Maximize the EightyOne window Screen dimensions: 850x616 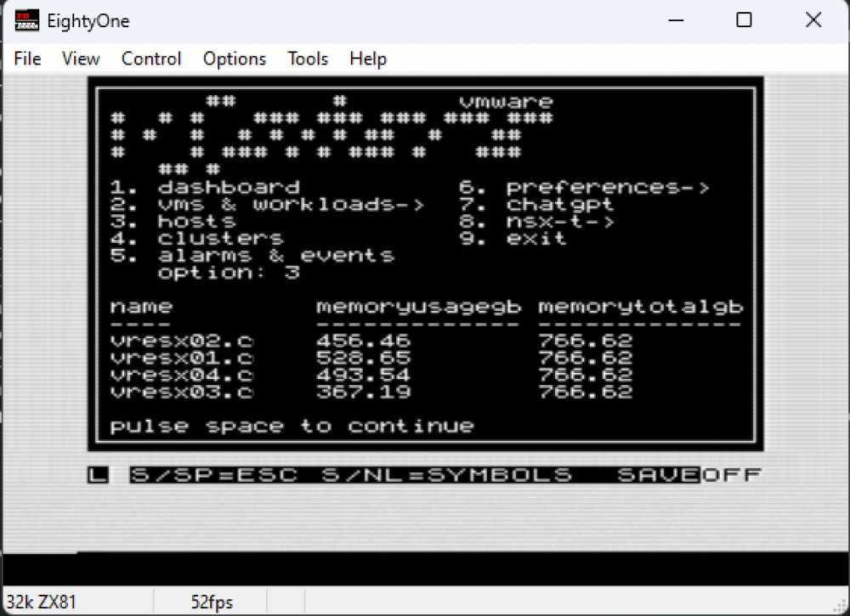744,20
